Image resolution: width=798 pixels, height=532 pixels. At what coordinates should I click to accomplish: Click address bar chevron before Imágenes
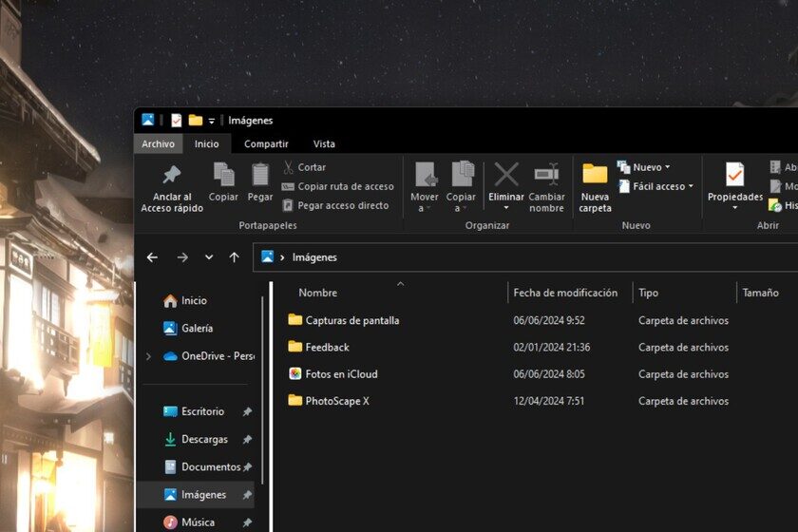pos(282,257)
